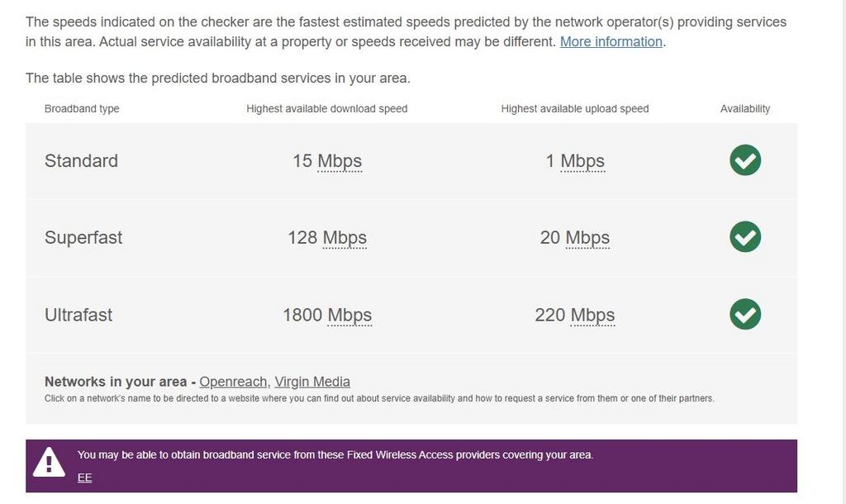Click the Ultrafast availability green checkmark icon
The image size is (846, 504).
click(745, 314)
